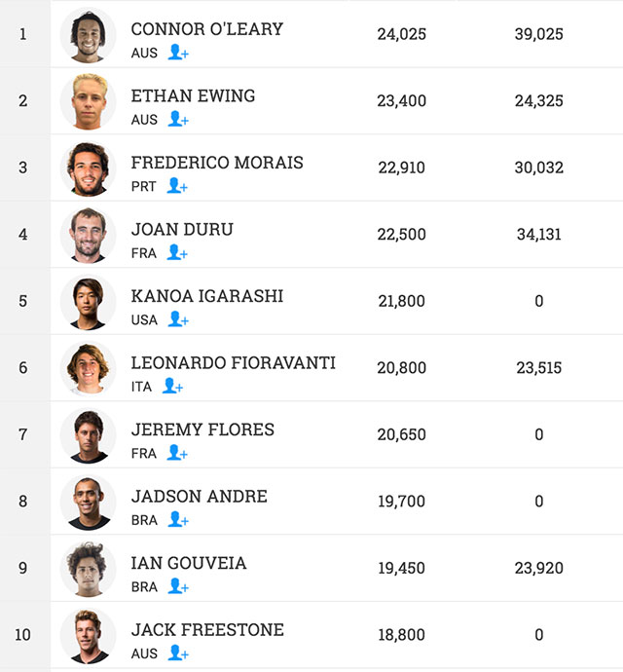
Task: Follow Jack Freestone via the add-user icon
Action: point(177,653)
